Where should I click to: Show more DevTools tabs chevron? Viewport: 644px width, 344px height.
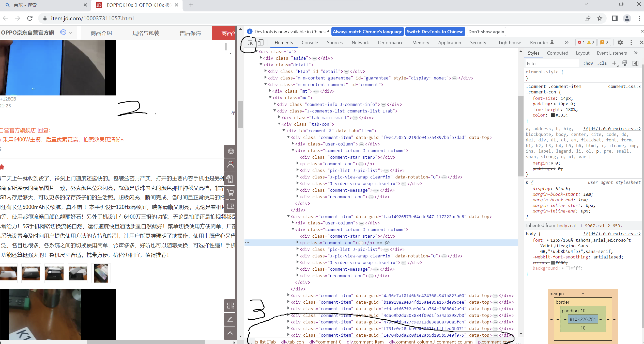click(566, 42)
